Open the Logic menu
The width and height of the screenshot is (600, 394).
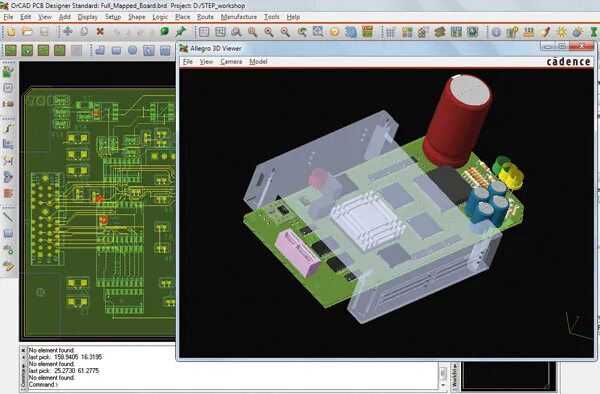160,17
